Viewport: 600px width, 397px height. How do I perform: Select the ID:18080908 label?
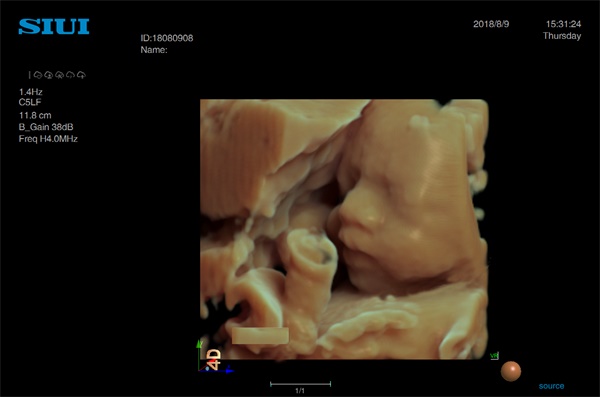(x=167, y=38)
